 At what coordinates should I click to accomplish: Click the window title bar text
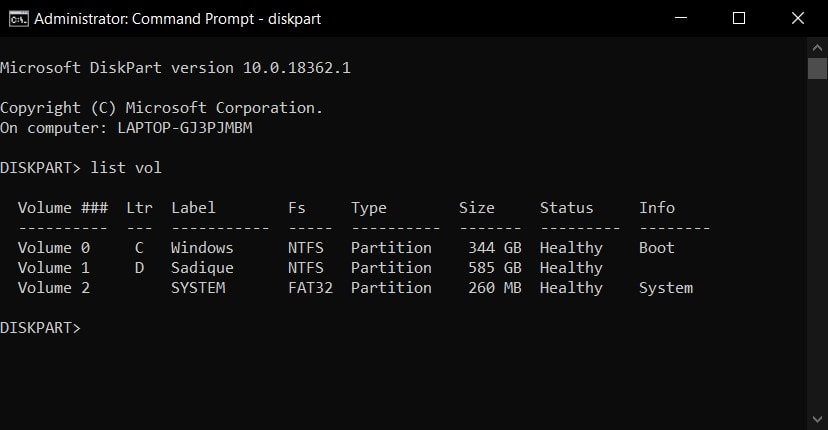click(x=177, y=19)
